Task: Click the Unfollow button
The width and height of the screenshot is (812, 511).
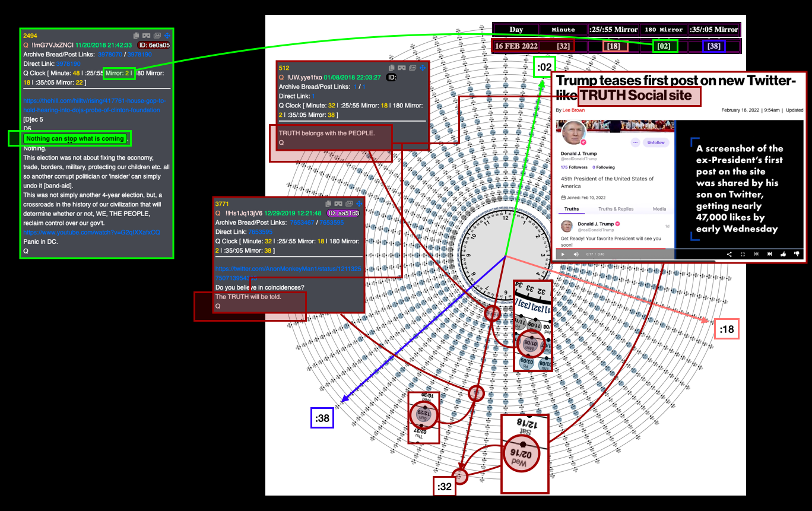Action: (656, 142)
